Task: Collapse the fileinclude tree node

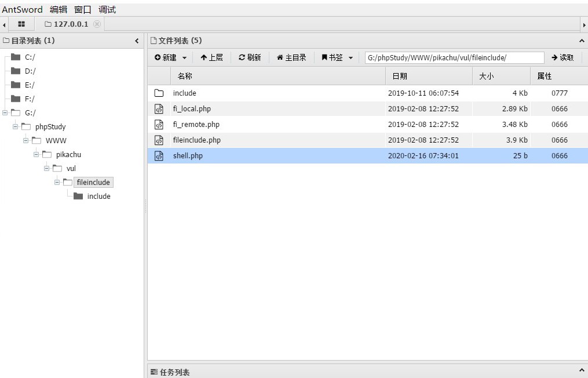Action: 57,182
